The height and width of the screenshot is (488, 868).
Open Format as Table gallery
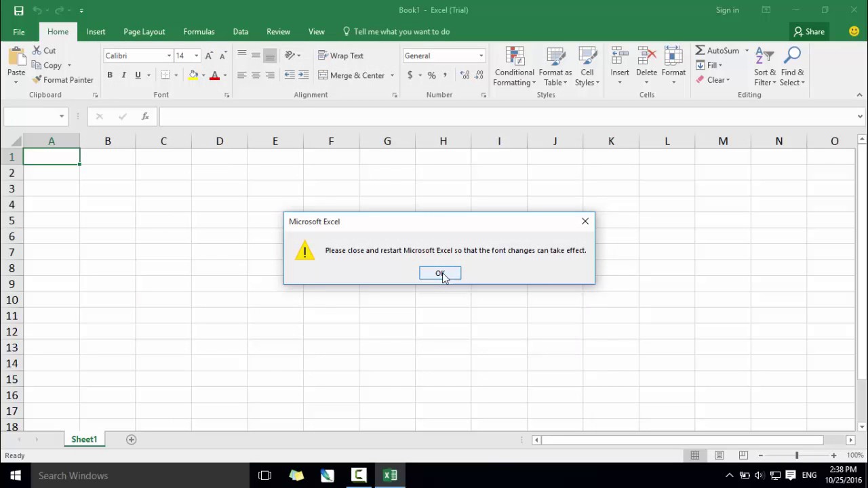tap(555, 66)
